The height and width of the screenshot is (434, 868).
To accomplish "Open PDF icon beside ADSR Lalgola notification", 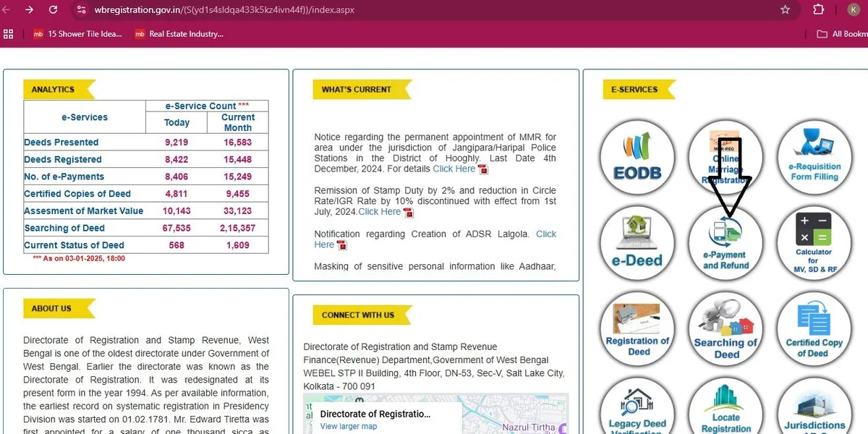I will pyautogui.click(x=341, y=245).
